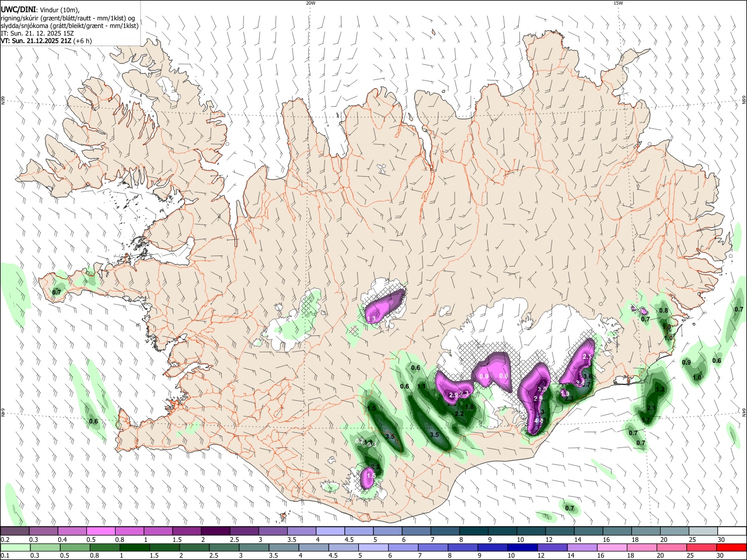
Task: Click the '1.3' value on central glacier snow patch
Action: tap(371, 318)
